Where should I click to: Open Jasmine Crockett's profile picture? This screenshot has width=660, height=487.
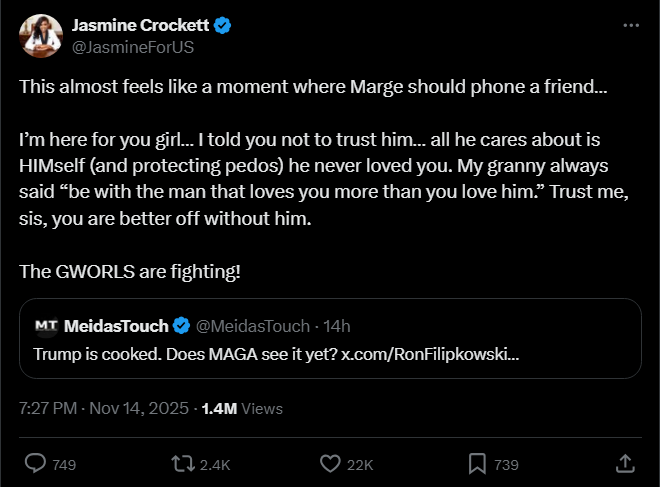click(x=38, y=35)
